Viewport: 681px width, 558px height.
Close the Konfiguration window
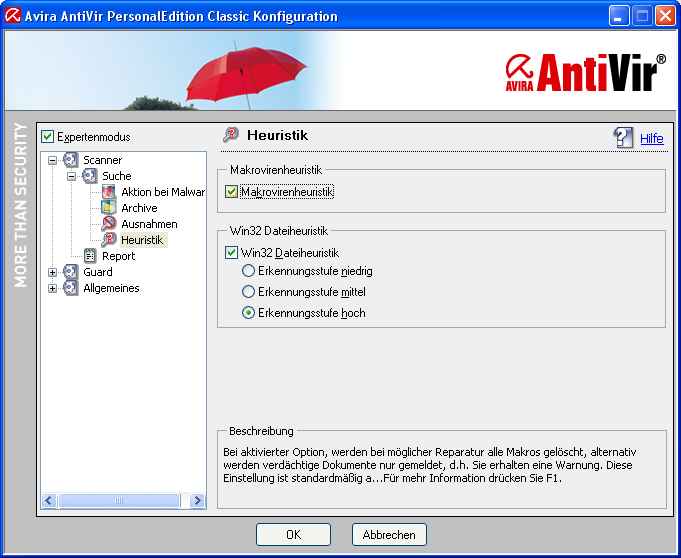pos(665,16)
